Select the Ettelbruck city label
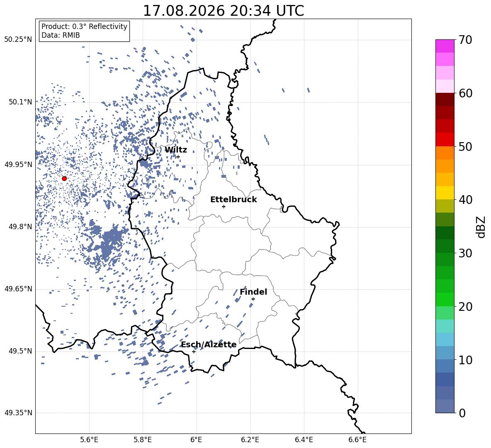491x448 pixels. (233, 200)
